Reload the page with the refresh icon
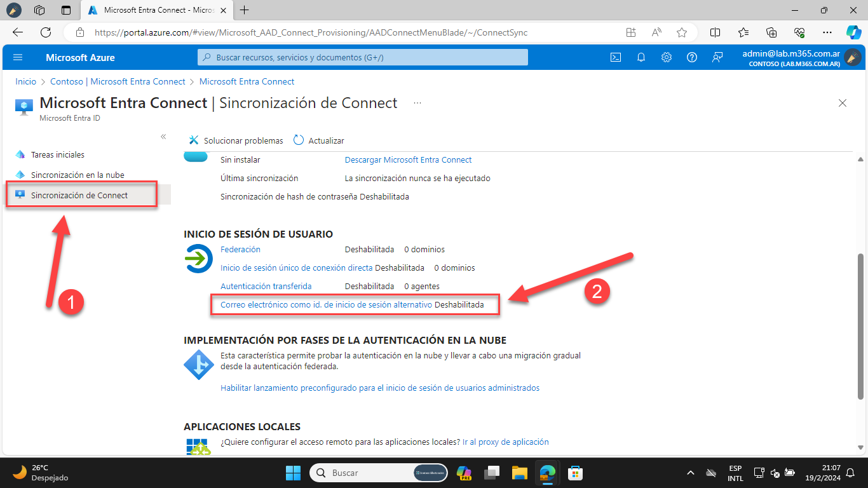Image resolution: width=868 pixels, height=488 pixels. pos(46,32)
